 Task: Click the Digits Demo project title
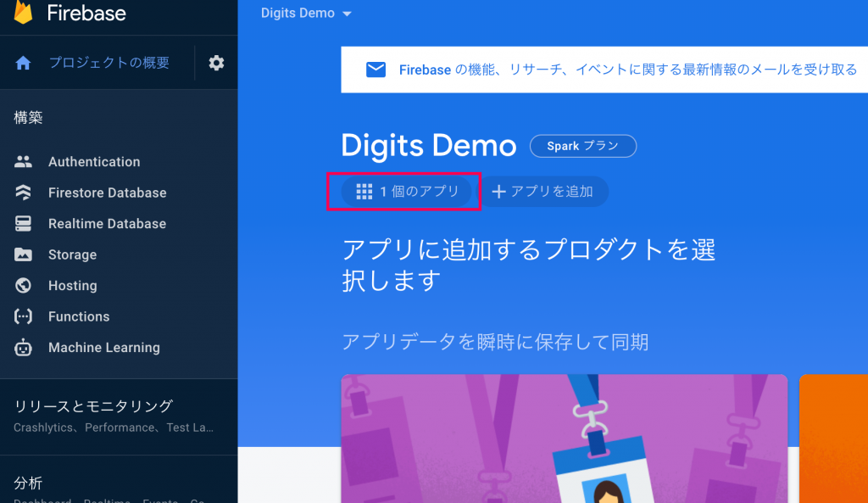[428, 146]
